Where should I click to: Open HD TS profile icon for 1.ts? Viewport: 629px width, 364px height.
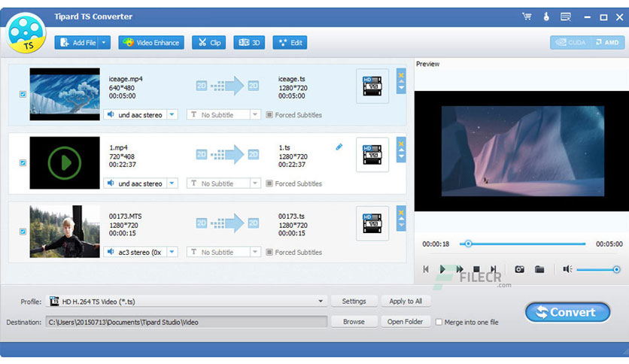[x=372, y=154]
